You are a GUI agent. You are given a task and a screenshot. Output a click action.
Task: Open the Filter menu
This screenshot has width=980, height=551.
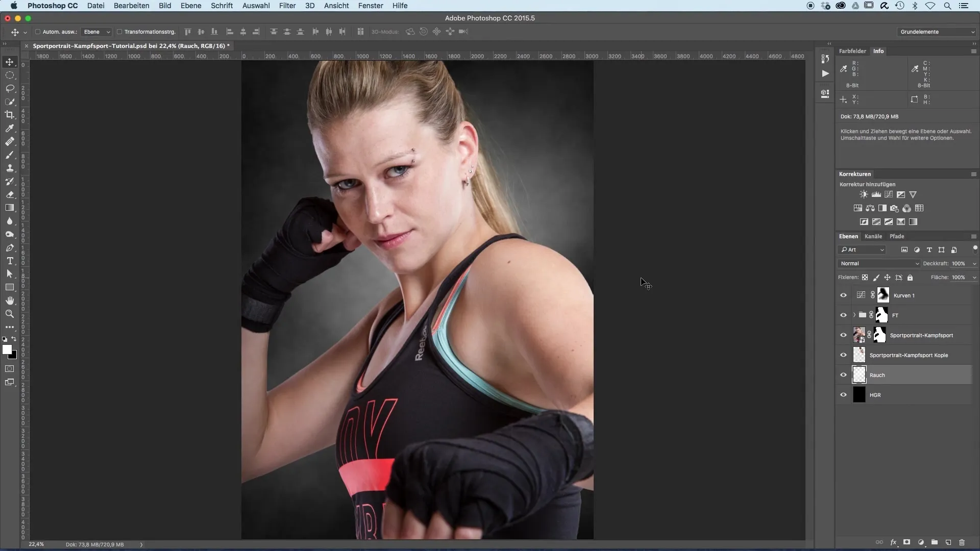click(287, 6)
